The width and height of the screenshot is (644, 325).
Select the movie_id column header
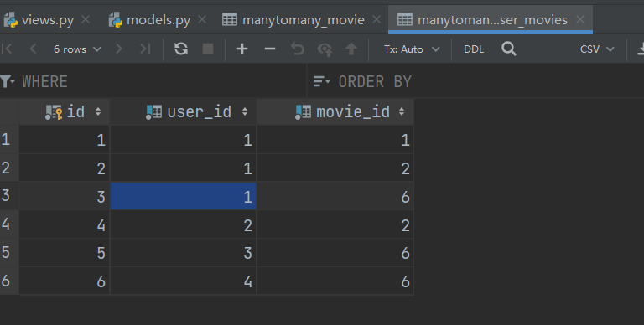point(335,111)
